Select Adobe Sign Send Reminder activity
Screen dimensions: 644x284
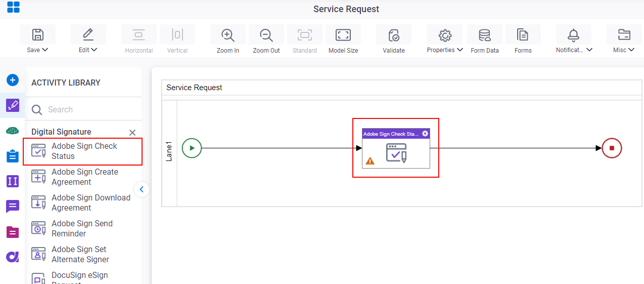coord(83,228)
